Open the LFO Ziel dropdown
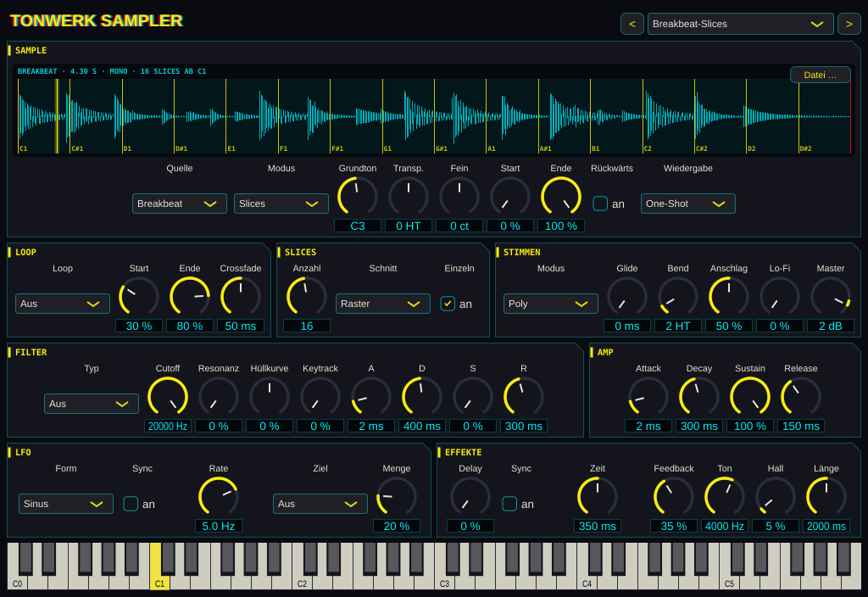 click(x=320, y=504)
